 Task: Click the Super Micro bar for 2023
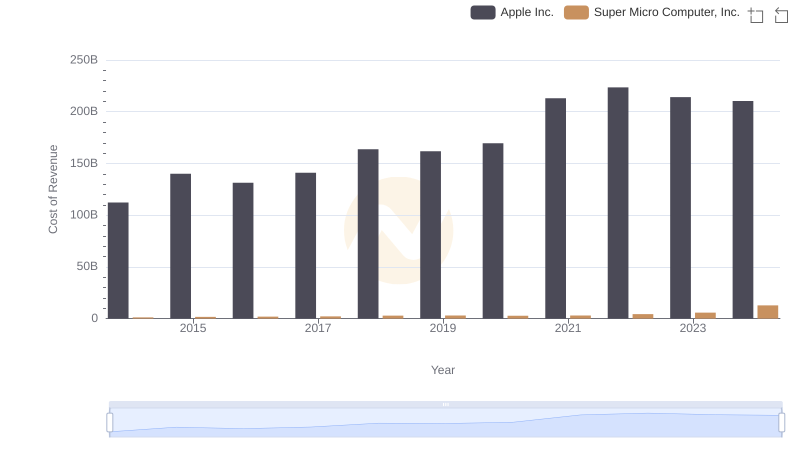coord(706,315)
